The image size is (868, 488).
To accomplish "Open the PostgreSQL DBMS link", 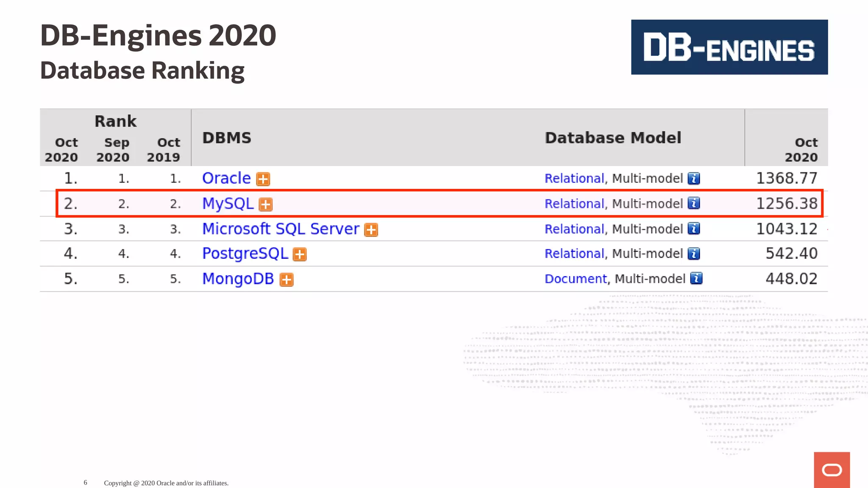I will (x=245, y=253).
